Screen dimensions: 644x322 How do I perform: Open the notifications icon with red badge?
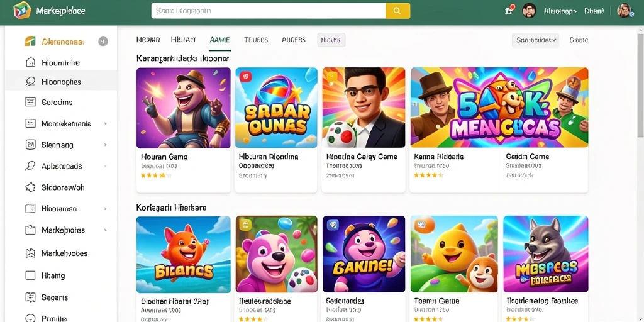pos(509,10)
